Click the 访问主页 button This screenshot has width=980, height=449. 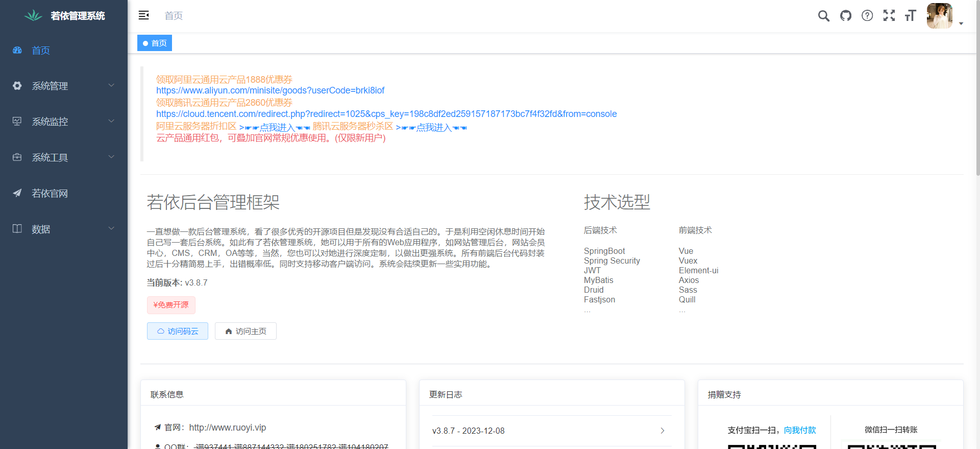coord(246,331)
